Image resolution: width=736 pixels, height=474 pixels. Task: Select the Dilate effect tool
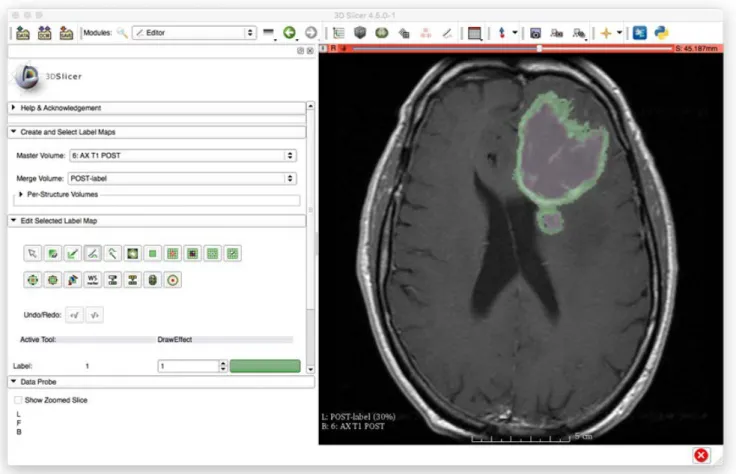[53, 280]
